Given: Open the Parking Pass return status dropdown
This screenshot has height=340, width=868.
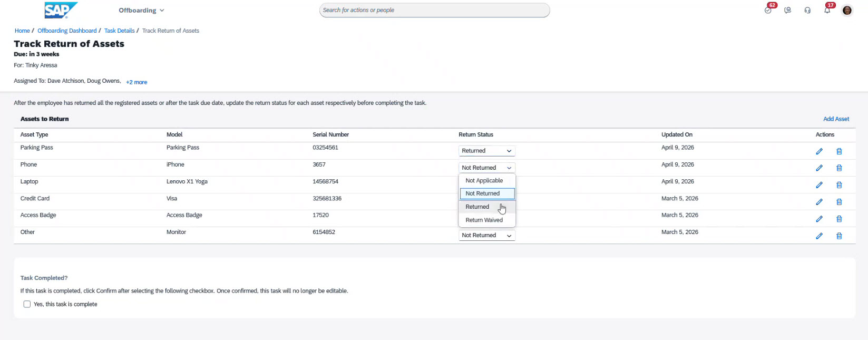Looking at the screenshot, I should click(486, 151).
